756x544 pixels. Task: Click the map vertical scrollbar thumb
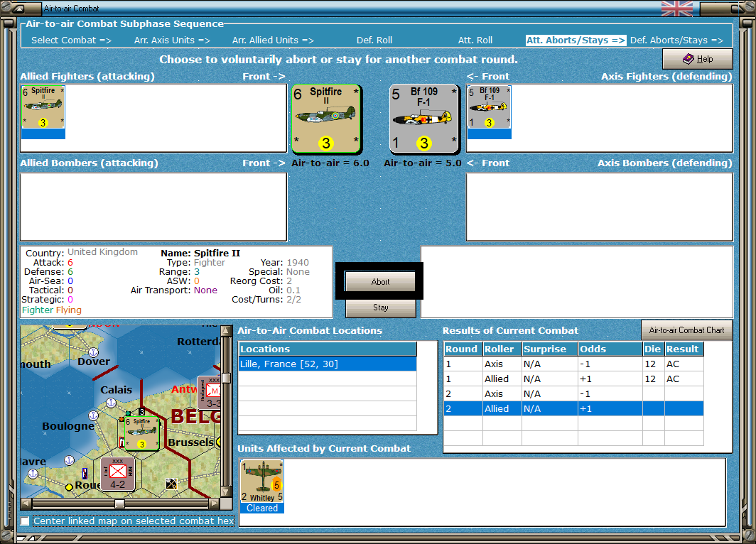pos(226,379)
